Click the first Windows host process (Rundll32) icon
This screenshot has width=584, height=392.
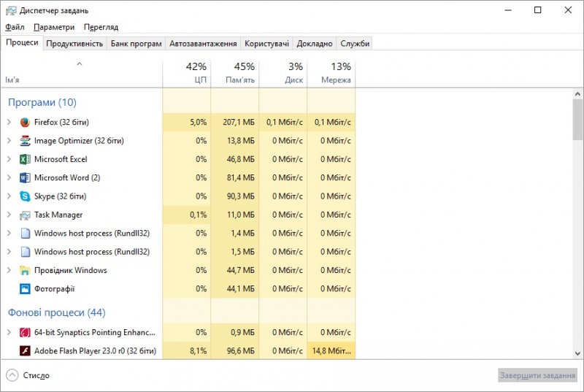tap(25, 233)
